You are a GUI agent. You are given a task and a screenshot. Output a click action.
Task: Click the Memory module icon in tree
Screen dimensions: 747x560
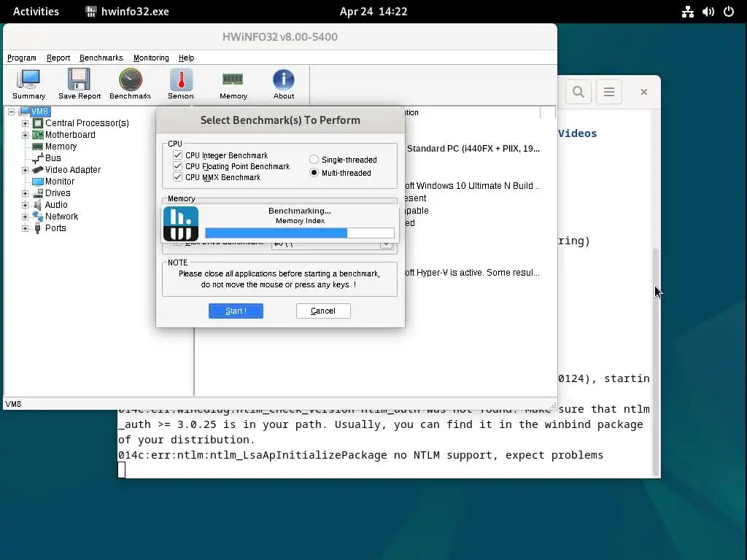(38, 147)
